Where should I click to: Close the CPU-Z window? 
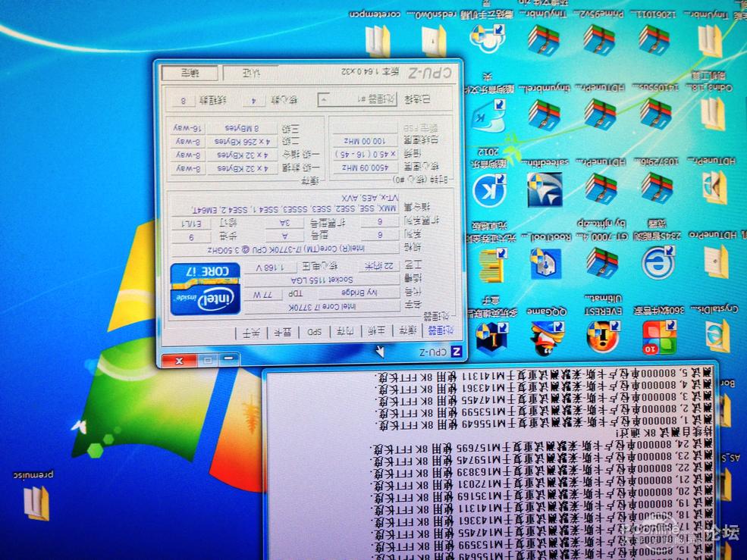(179, 361)
